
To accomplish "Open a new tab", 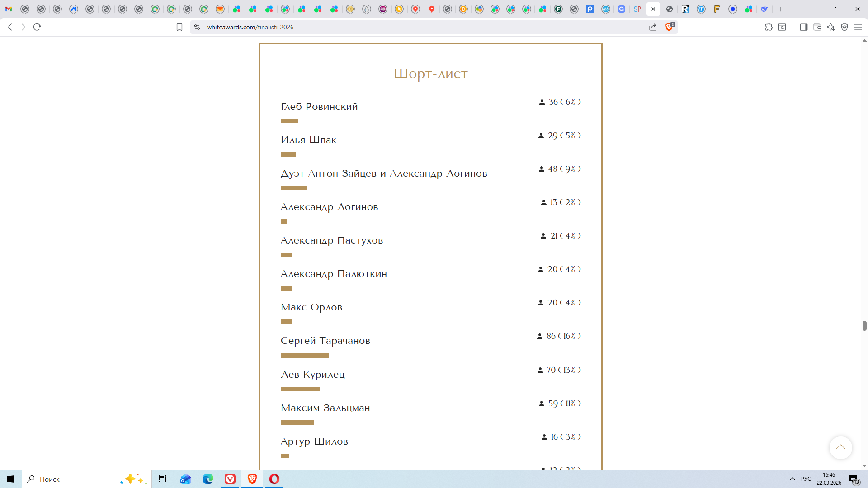I will click(781, 9).
